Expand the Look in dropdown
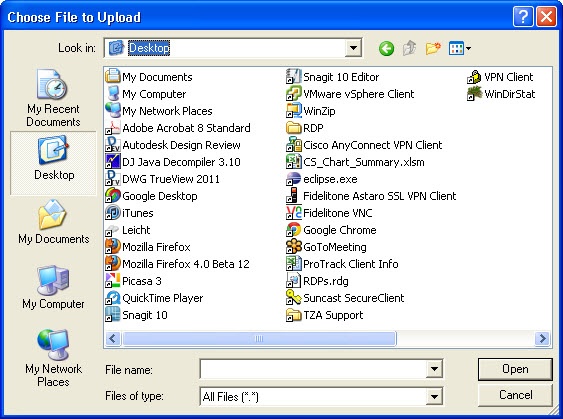The image size is (563, 419). tap(353, 48)
